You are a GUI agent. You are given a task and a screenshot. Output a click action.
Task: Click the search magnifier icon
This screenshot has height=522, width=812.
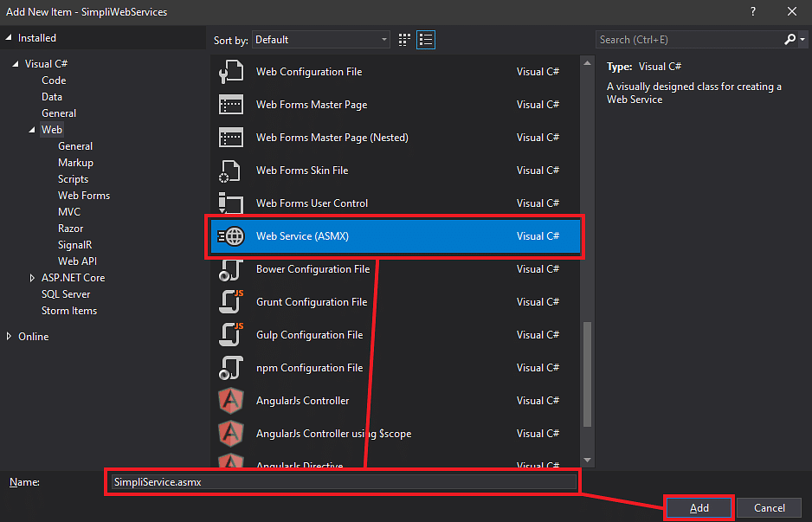point(789,39)
